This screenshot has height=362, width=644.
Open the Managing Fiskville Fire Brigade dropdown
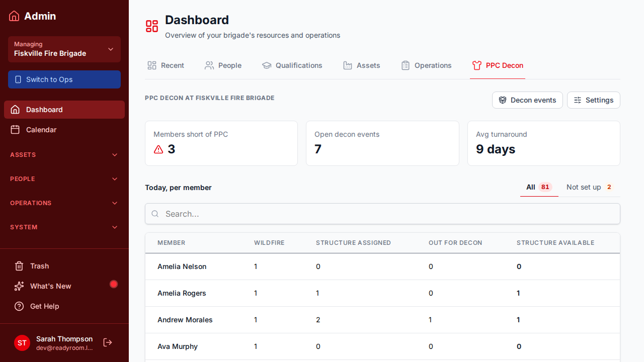[x=64, y=49]
